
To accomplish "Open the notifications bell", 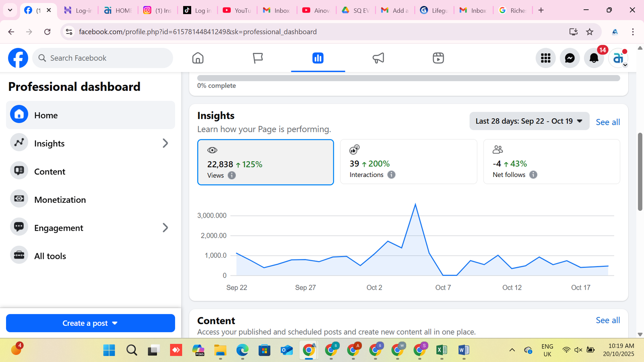I will [x=594, y=58].
